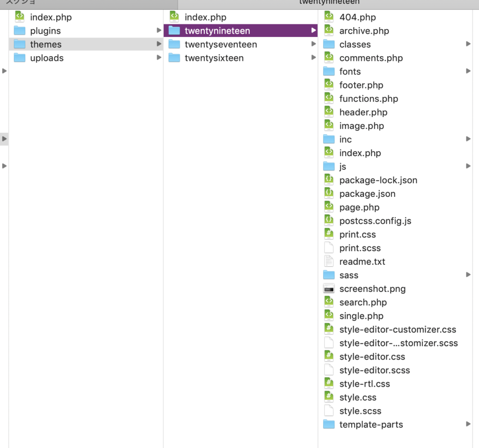Expand the twentysixteen folder arrow
Screen dimensions: 479x448
(313, 58)
